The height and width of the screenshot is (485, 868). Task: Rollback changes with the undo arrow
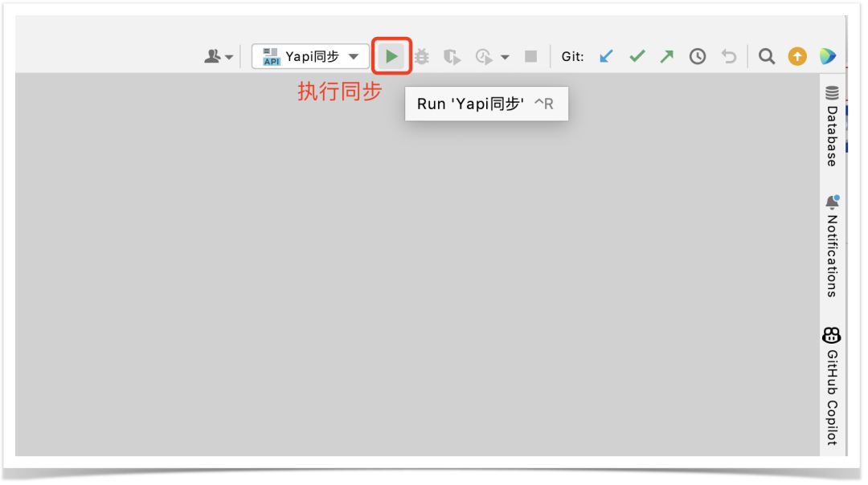(x=729, y=56)
